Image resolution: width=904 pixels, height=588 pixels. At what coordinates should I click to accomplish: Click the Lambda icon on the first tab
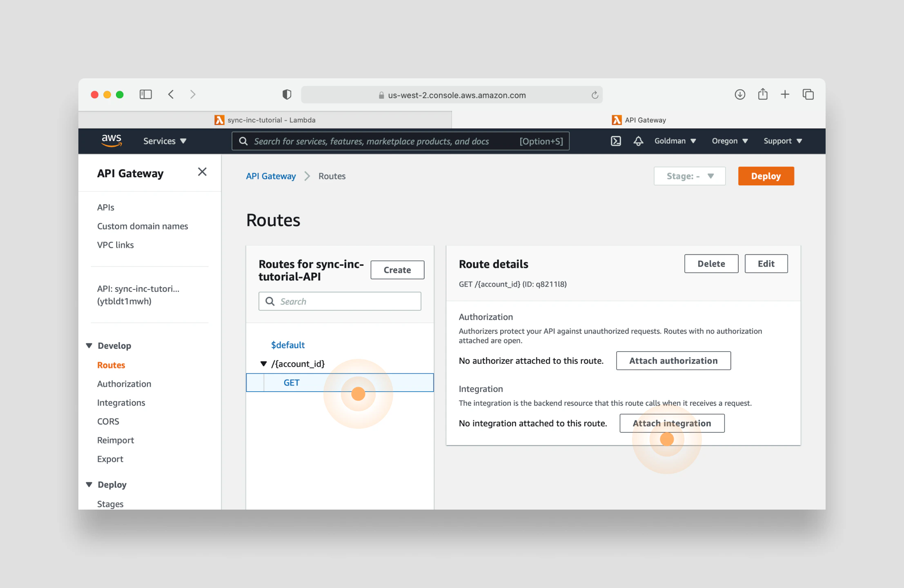[x=219, y=120]
